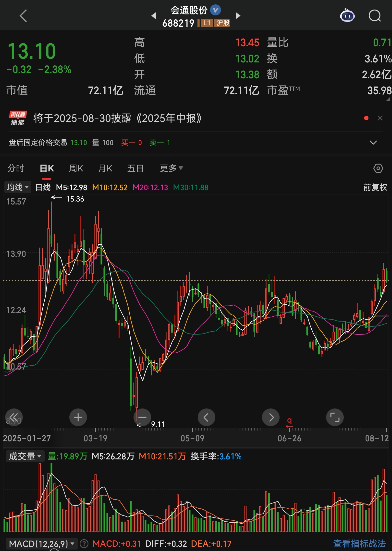Switch to 周K tab

click(x=76, y=168)
